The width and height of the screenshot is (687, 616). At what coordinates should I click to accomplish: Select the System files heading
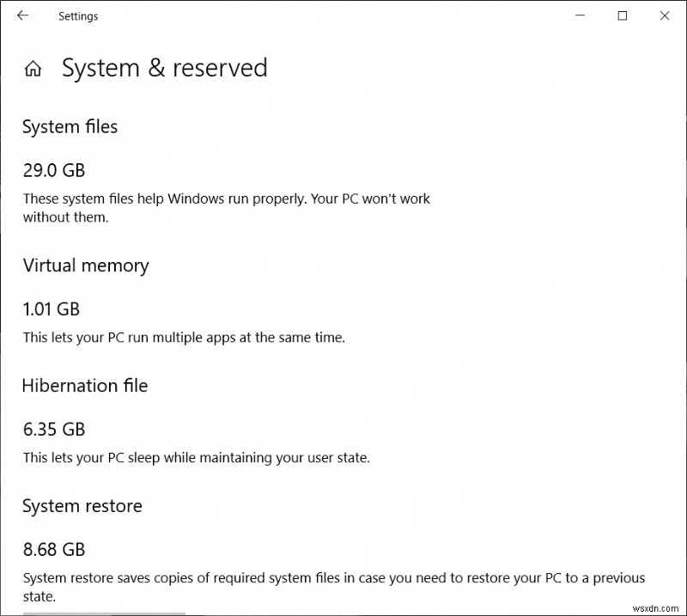[70, 126]
